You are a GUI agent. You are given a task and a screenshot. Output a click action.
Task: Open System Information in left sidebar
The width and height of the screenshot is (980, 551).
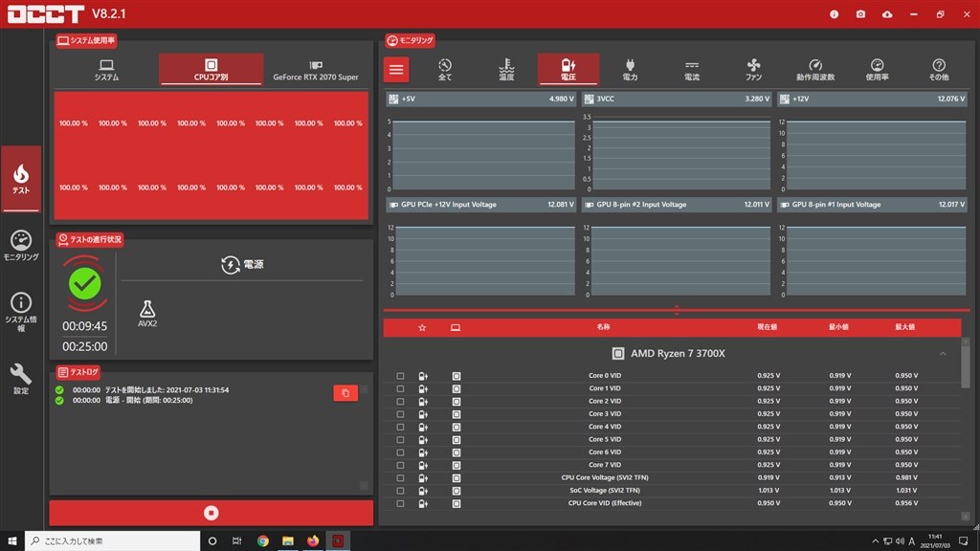(x=21, y=312)
